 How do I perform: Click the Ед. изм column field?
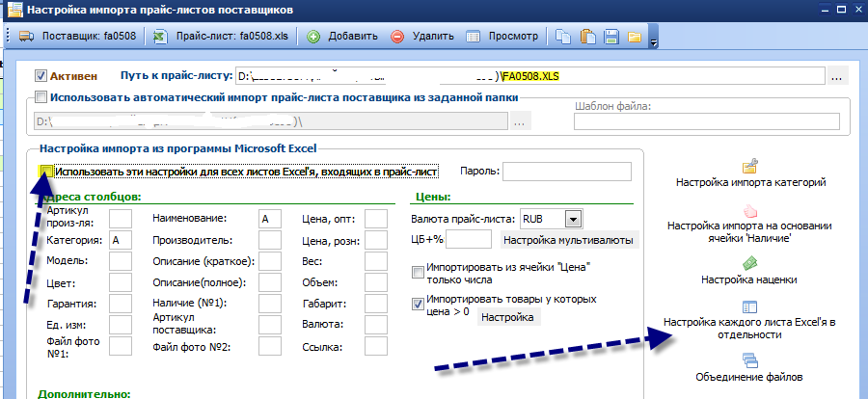(121, 324)
